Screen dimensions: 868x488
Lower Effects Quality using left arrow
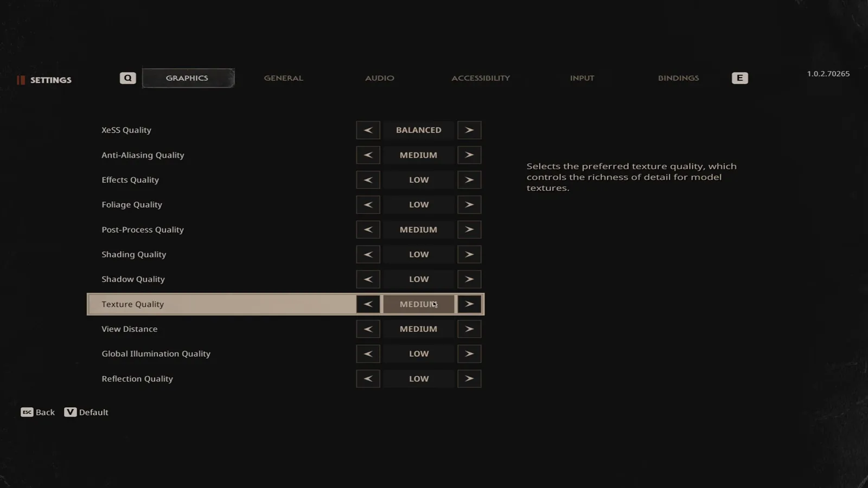click(368, 180)
